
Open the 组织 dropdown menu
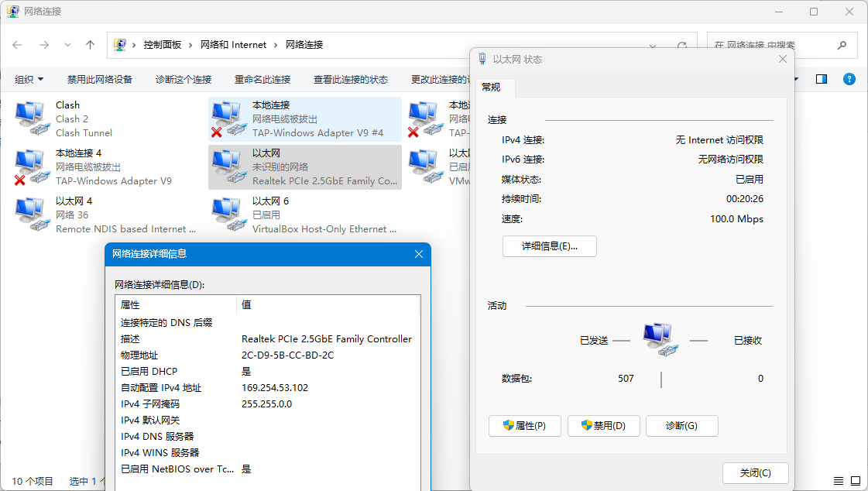29,79
